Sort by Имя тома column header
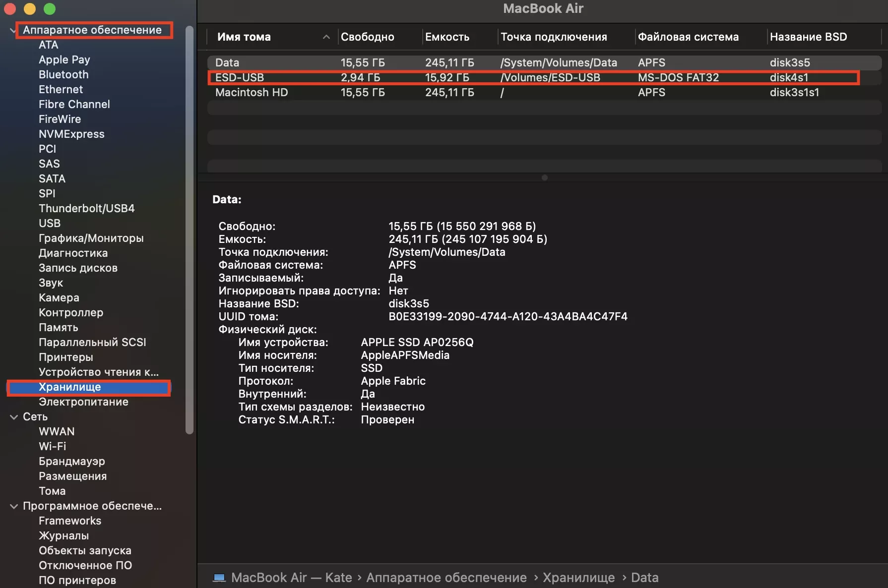This screenshot has width=888, height=588. (x=244, y=37)
